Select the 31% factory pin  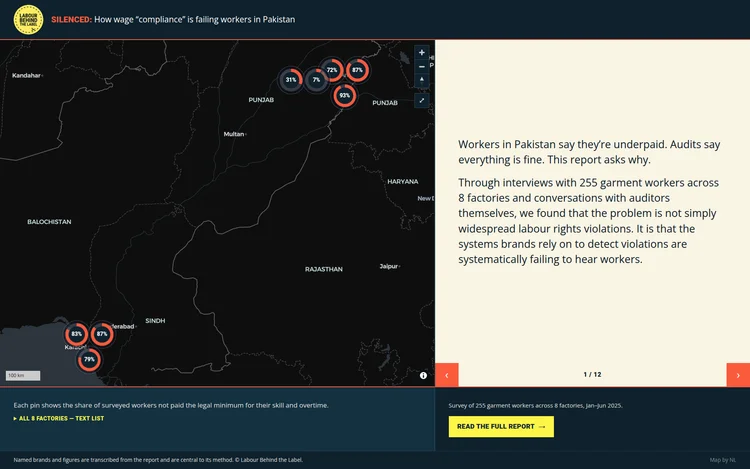(x=291, y=80)
